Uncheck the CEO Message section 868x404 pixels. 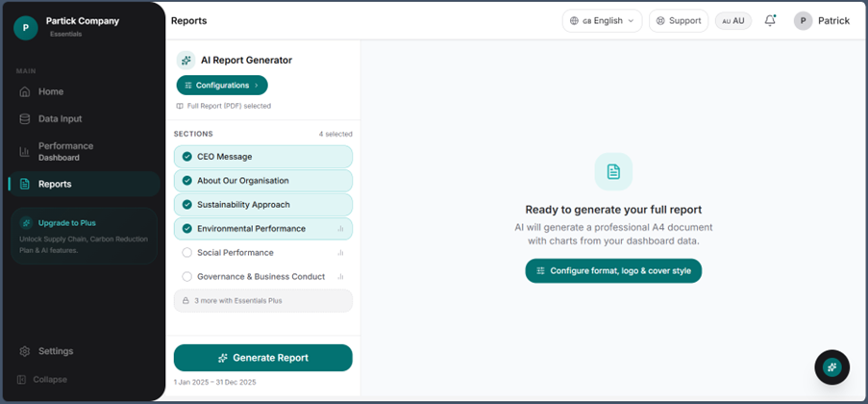[x=263, y=156]
